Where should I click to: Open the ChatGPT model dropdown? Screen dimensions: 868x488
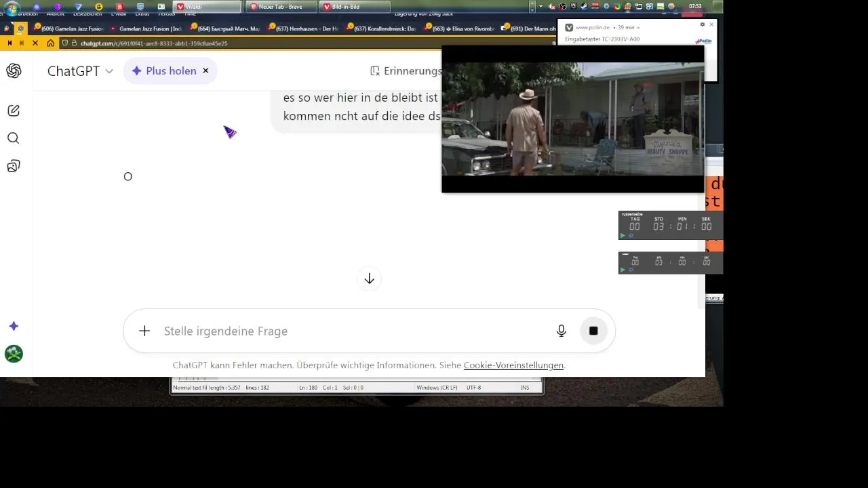tap(80, 70)
